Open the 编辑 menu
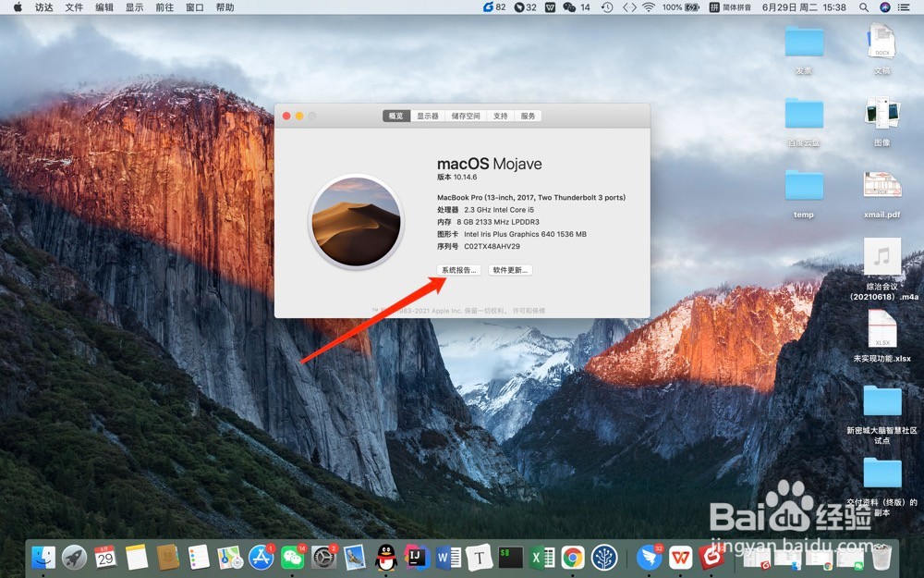This screenshot has height=578, width=924. (x=103, y=7)
